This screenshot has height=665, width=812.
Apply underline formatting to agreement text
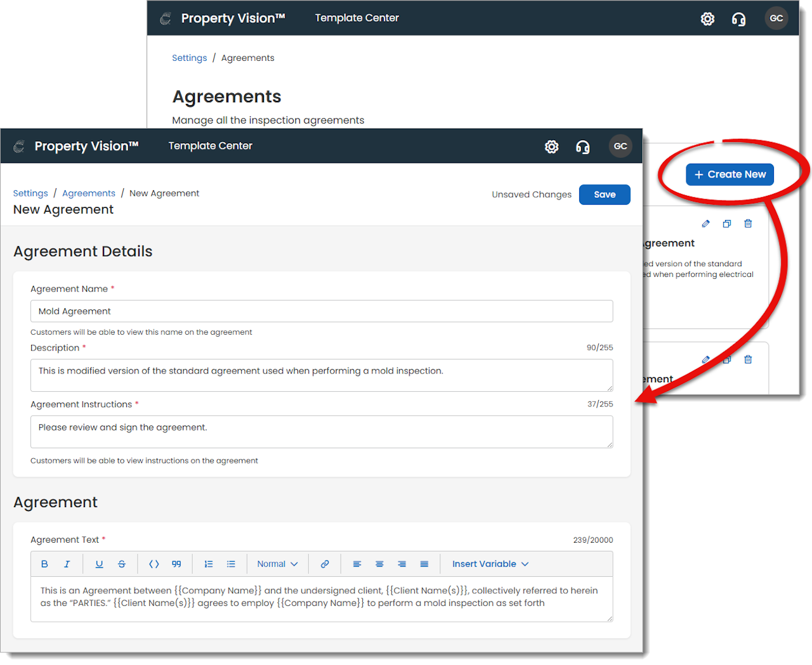99,564
